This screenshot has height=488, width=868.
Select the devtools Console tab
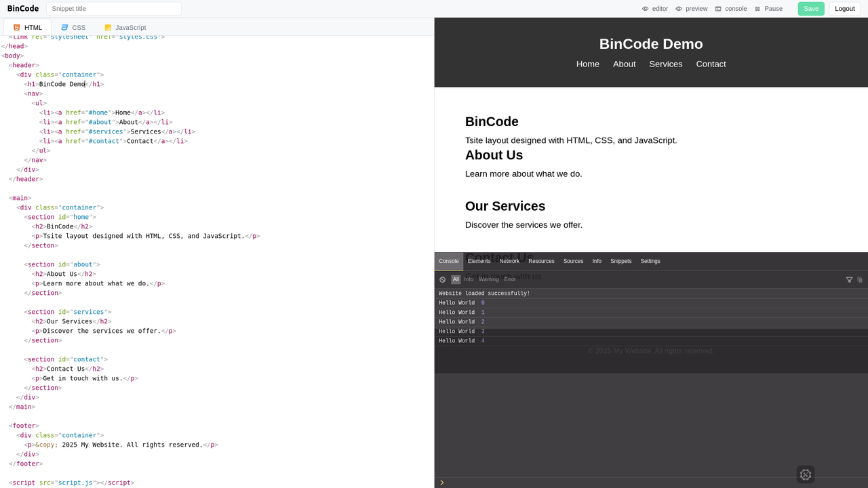449,261
